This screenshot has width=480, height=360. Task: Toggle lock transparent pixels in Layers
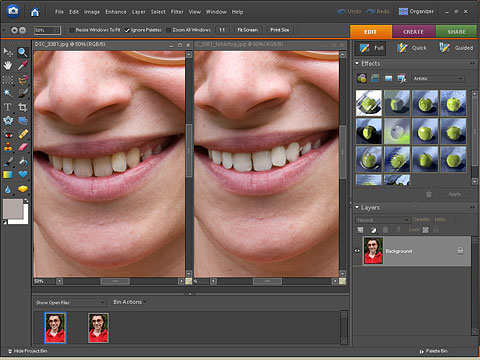click(426, 230)
